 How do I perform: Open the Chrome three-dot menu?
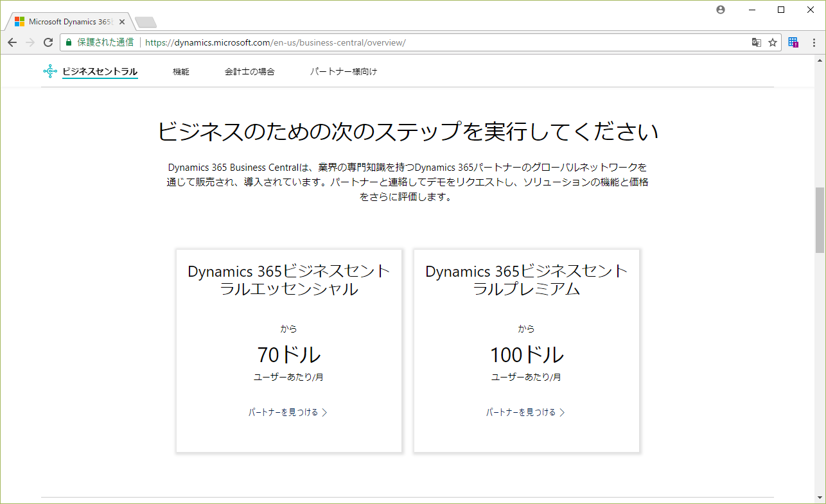tap(813, 42)
